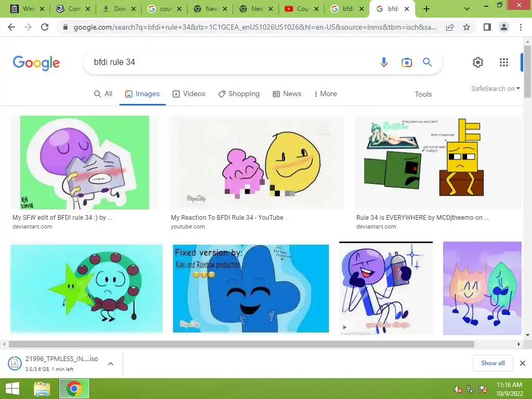Click the horizontal scrollbar bar
The width and height of the screenshot is (532, 399).
[241, 344]
